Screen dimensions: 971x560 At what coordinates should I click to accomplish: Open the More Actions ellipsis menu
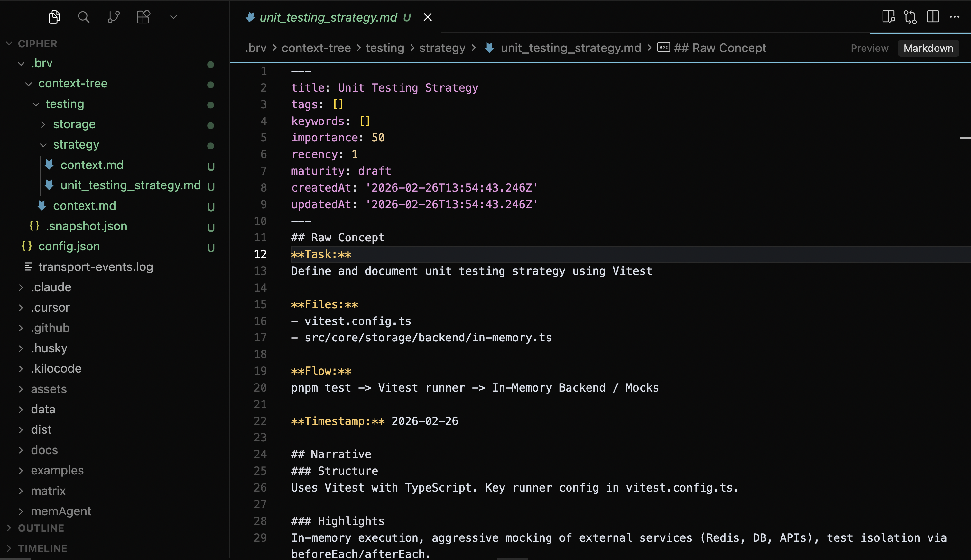pyautogui.click(x=956, y=16)
